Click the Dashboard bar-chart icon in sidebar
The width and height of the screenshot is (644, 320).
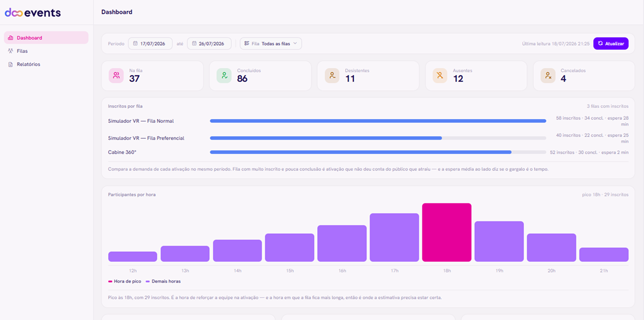(x=11, y=38)
